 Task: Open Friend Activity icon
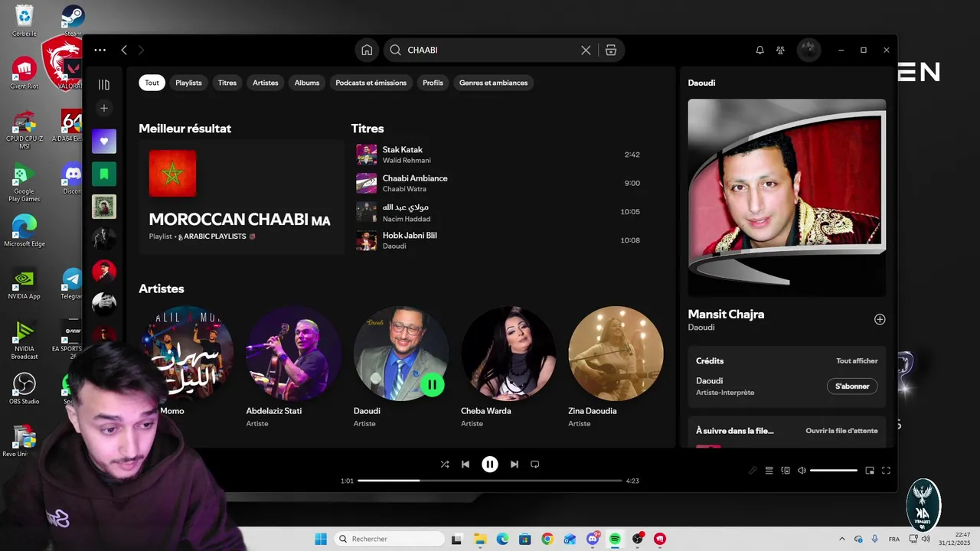click(x=780, y=50)
